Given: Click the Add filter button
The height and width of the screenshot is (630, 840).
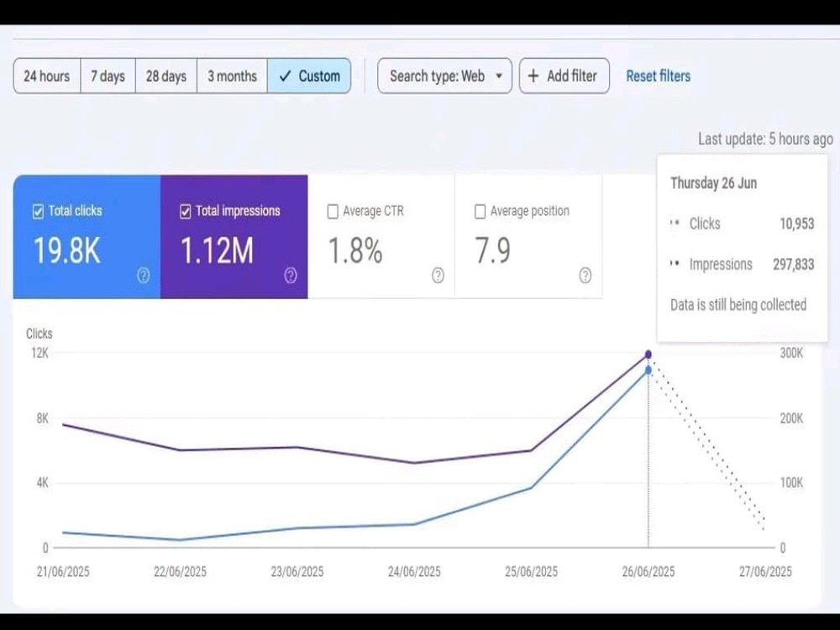Looking at the screenshot, I should point(564,76).
